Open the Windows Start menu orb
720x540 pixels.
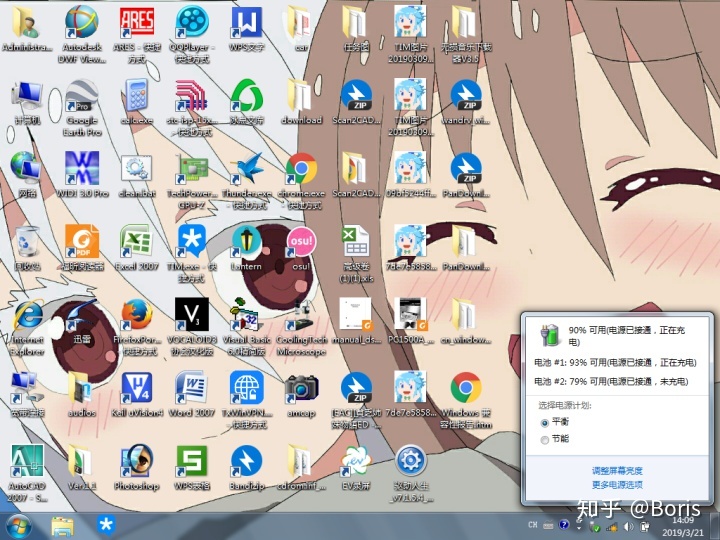pos(17,527)
